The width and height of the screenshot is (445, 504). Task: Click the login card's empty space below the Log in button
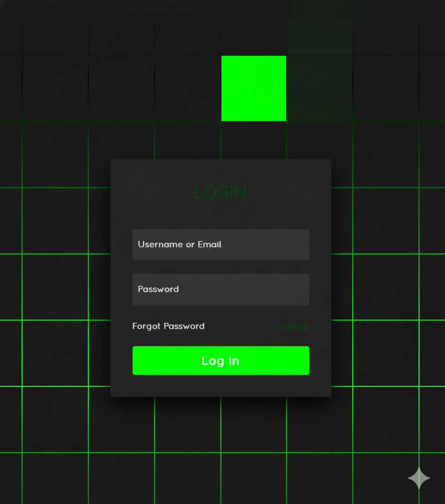tap(221, 385)
